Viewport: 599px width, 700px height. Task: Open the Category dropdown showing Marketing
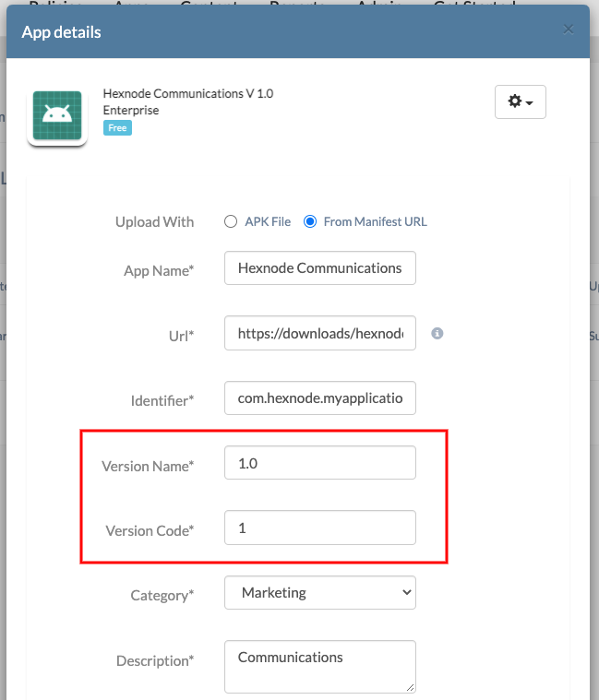click(x=320, y=592)
